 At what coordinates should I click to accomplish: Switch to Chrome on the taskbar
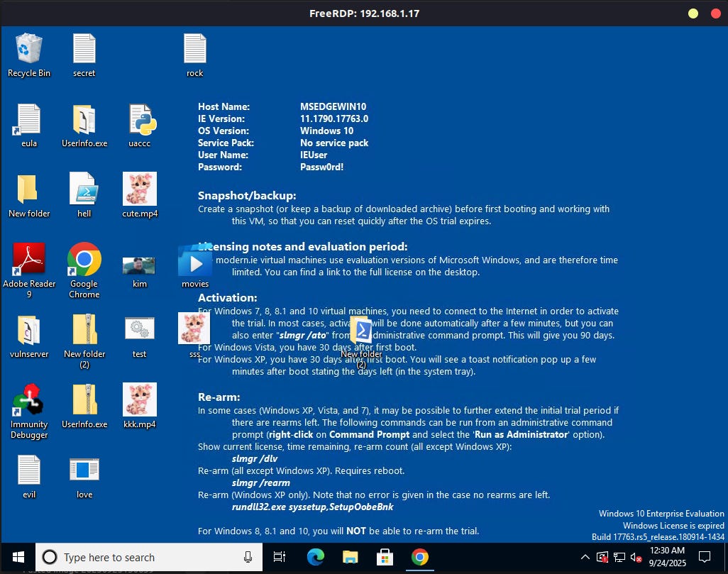click(420, 557)
